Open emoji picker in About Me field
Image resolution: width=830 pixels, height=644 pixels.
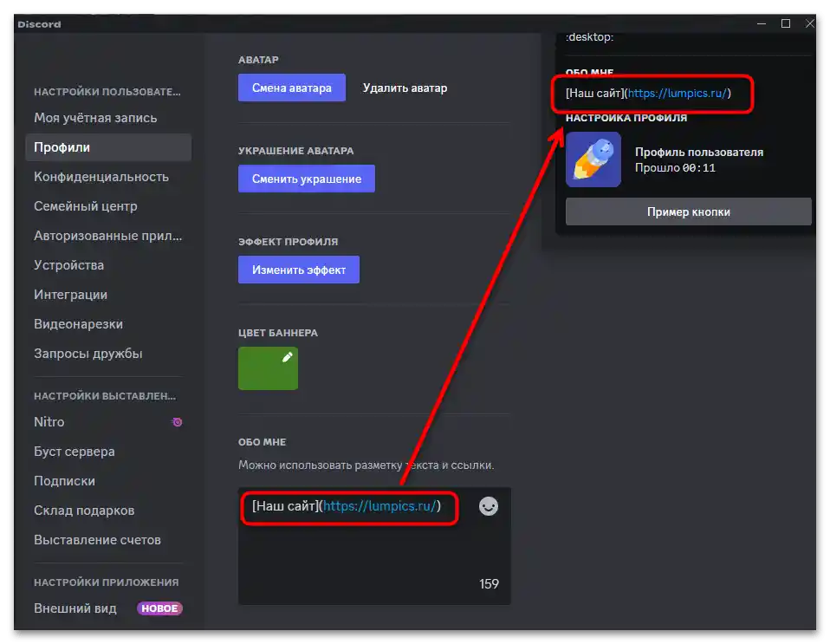488,506
